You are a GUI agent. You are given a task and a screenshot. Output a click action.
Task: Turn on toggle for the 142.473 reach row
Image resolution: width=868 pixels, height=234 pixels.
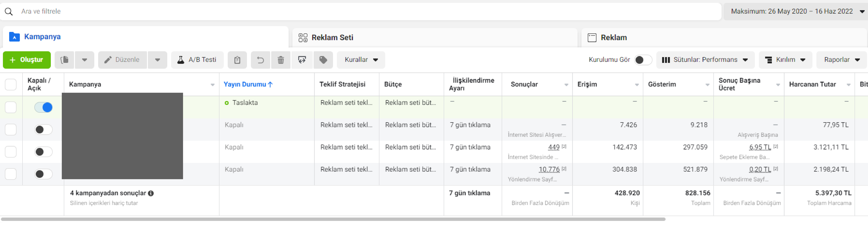click(43, 152)
